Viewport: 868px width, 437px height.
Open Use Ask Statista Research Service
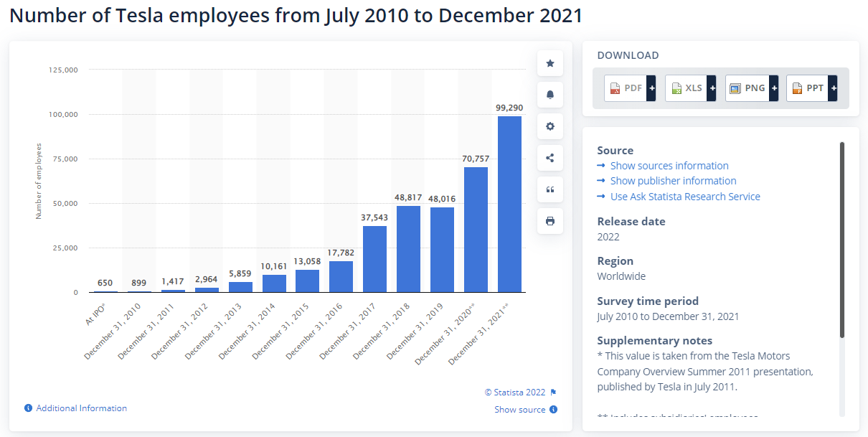(x=685, y=197)
